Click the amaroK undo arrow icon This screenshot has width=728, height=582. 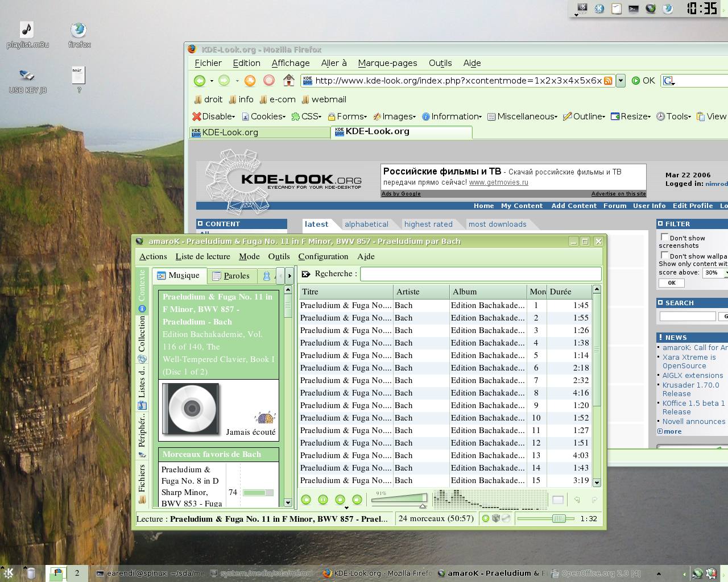click(x=577, y=500)
